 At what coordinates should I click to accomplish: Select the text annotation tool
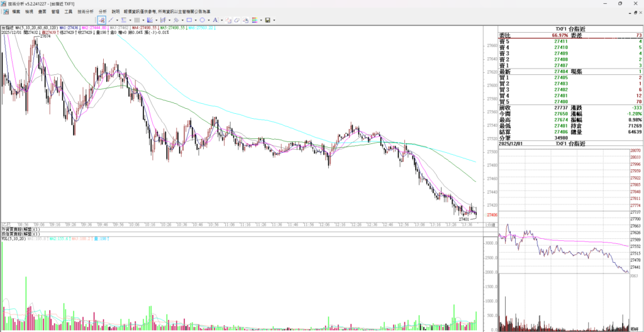[215, 20]
